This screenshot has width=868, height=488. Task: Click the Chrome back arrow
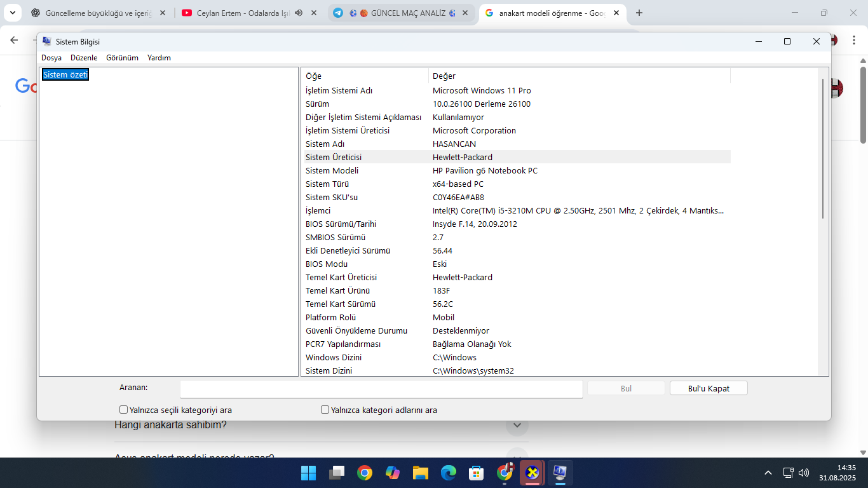tap(14, 40)
